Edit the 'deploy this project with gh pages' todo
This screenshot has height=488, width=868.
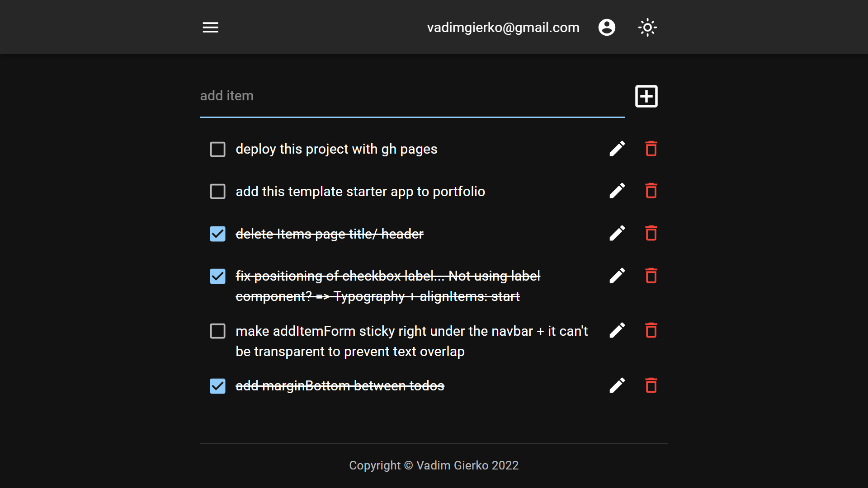tap(617, 149)
